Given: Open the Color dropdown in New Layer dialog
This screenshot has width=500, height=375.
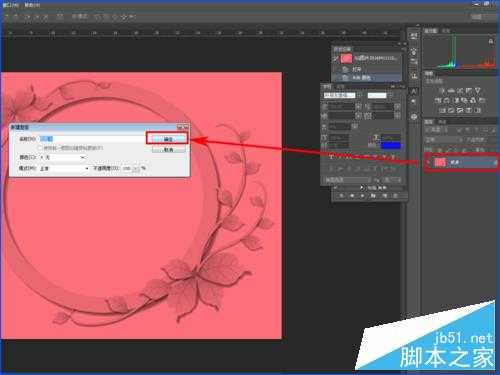Looking at the screenshot, I should tap(62, 157).
